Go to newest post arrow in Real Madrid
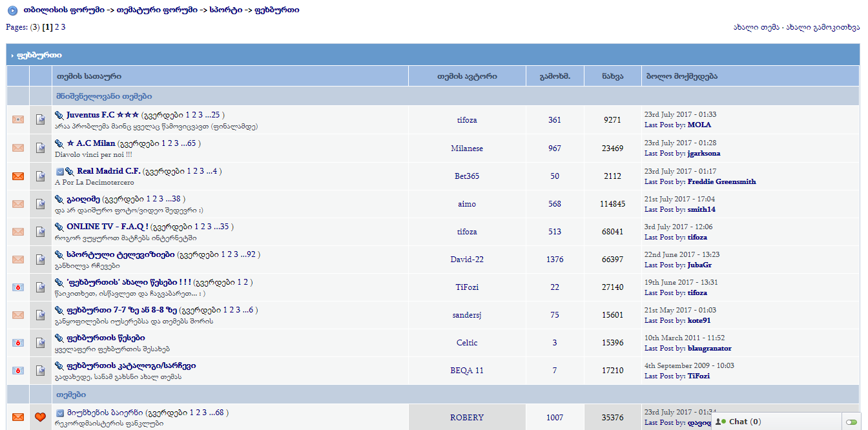 click(x=59, y=172)
